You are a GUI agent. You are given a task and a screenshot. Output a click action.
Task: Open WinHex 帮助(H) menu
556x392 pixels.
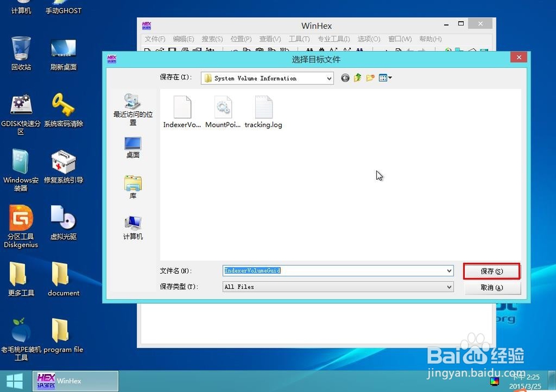pyautogui.click(x=430, y=39)
